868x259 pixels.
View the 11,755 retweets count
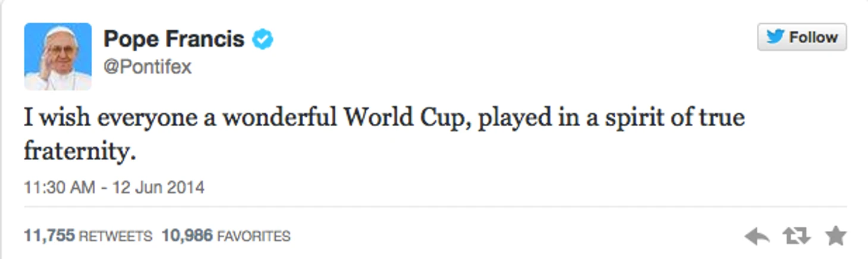click(x=49, y=236)
